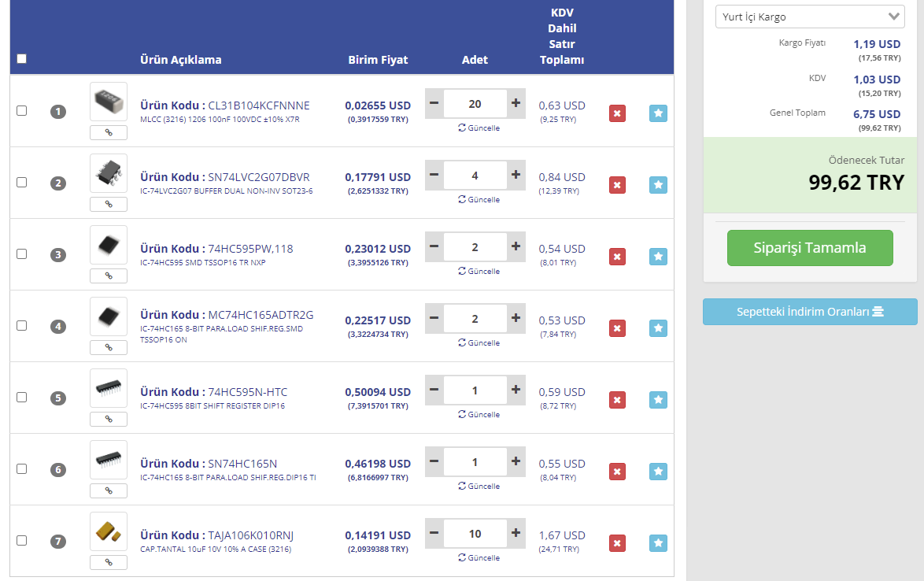Click link icon under MC74HC165ADTR2G thumbnail

tap(109, 347)
